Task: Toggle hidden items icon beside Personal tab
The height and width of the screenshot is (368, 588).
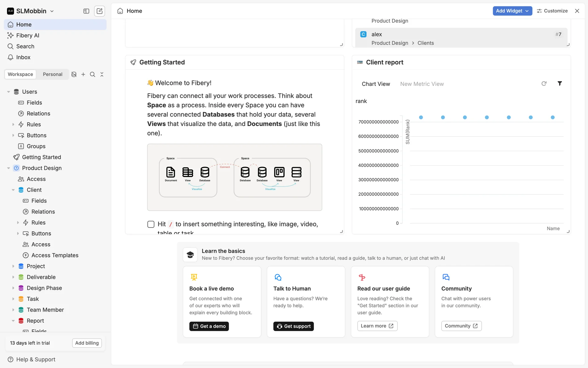Action: [x=74, y=74]
